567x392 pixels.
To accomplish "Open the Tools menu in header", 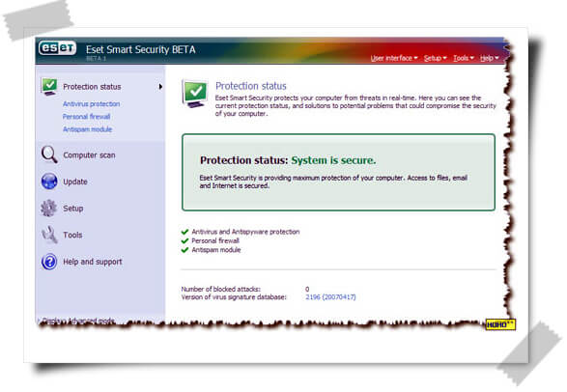I will point(464,58).
